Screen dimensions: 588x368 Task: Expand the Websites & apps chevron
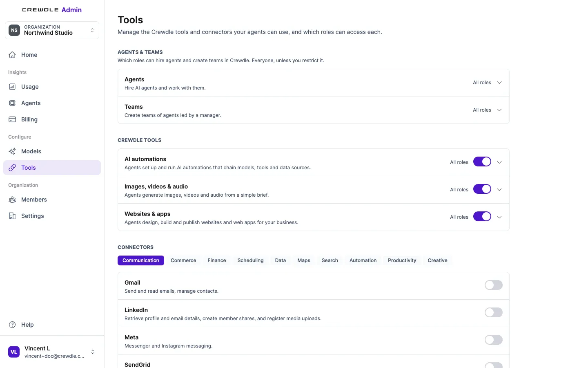point(499,217)
